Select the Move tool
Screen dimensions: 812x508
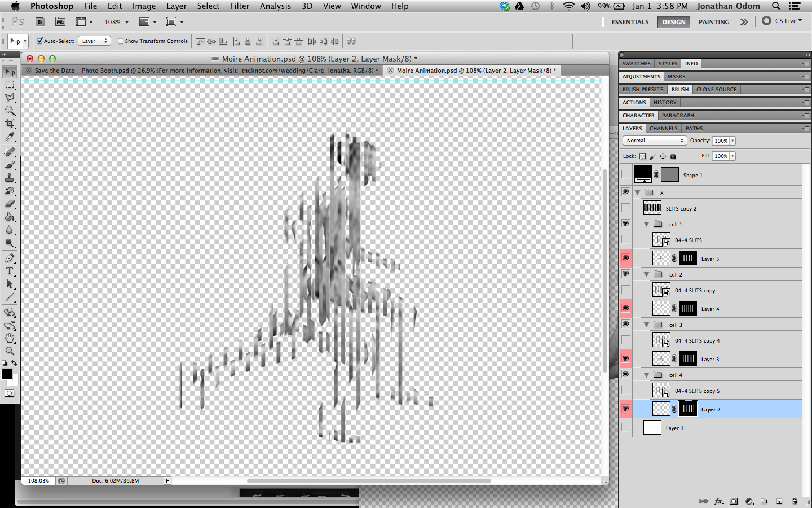pyautogui.click(x=9, y=71)
